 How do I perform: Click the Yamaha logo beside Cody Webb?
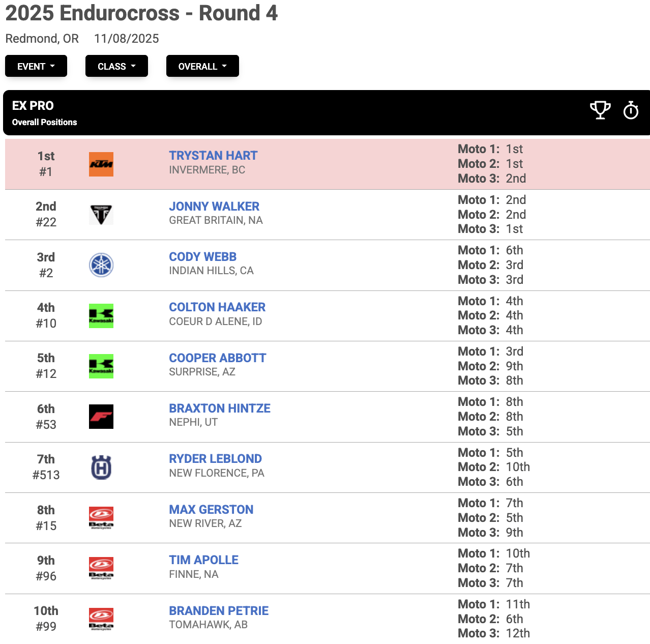pos(101,265)
